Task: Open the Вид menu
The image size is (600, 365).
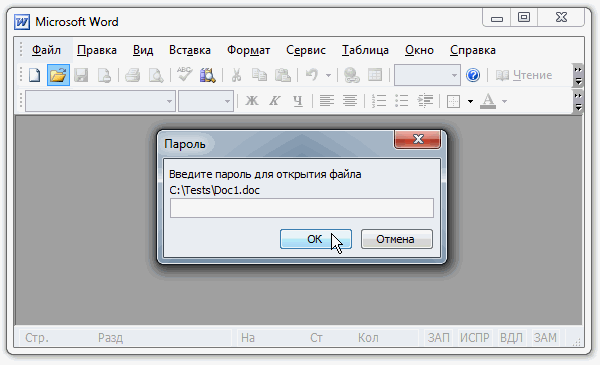Action: point(143,50)
